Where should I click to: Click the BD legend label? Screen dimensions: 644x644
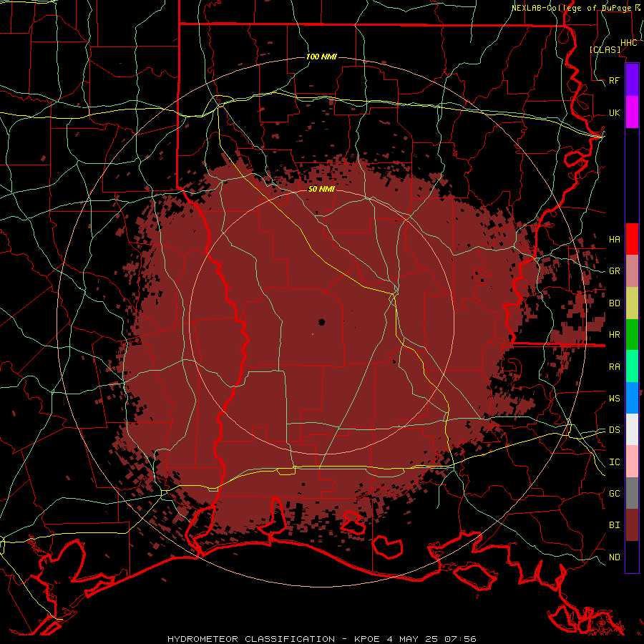pyautogui.click(x=615, y=303)
